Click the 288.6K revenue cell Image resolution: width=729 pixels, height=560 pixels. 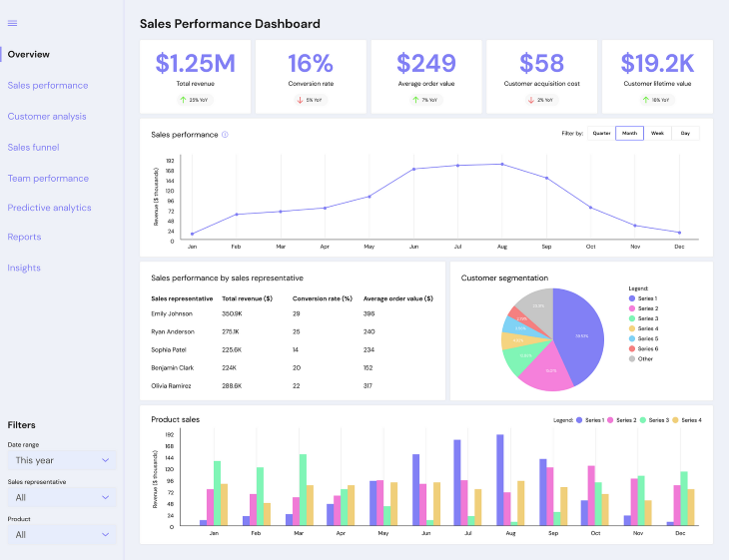point(232,386)
